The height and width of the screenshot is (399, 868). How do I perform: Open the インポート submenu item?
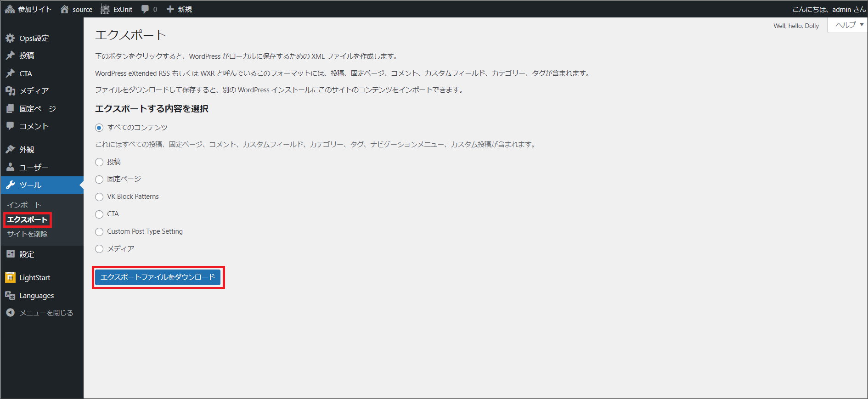[24, 205]
